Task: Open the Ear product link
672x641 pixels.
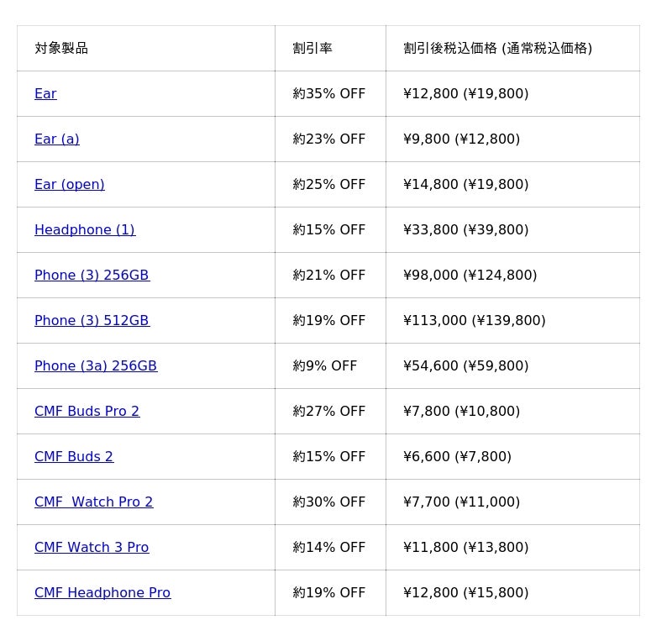Action: click(45, 94)
